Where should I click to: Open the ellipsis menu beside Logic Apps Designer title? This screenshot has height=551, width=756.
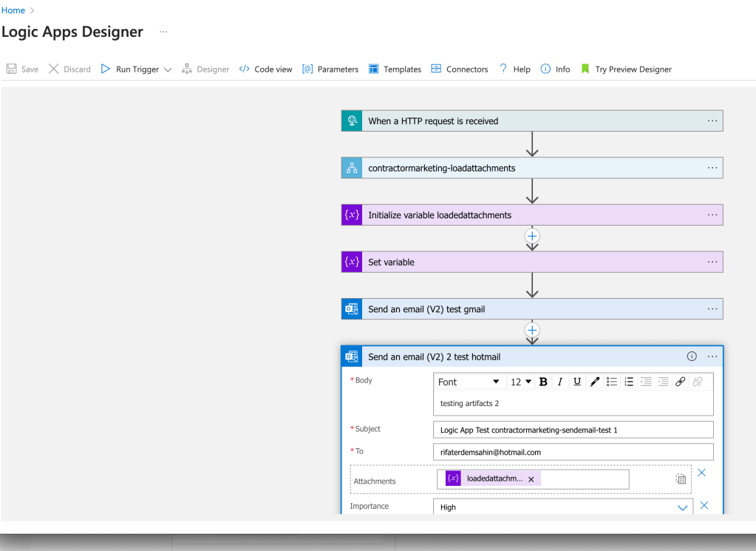[x=163, y=32]
